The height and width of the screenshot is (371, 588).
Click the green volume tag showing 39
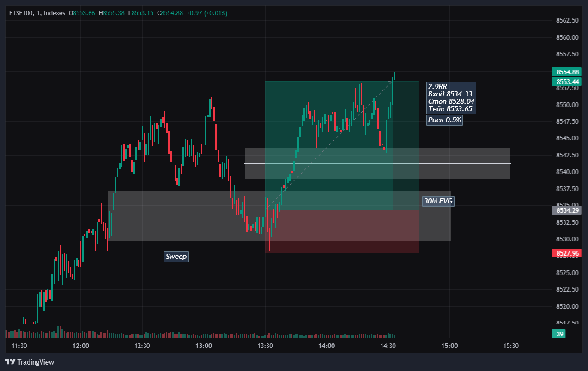tap(558, 334)
